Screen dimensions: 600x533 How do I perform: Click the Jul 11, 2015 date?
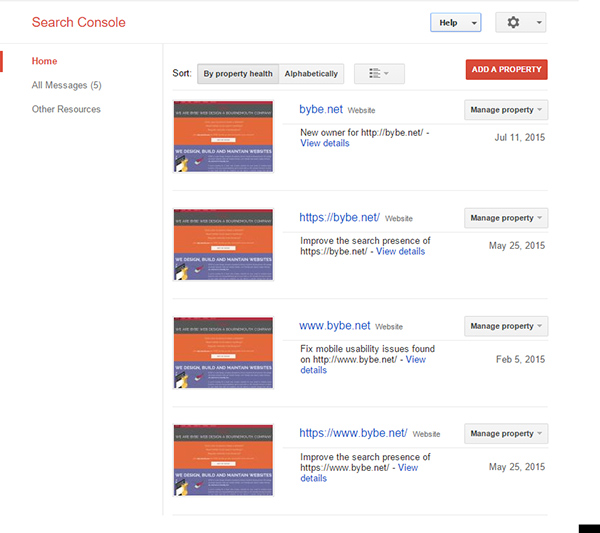click(x=520, y=137)
